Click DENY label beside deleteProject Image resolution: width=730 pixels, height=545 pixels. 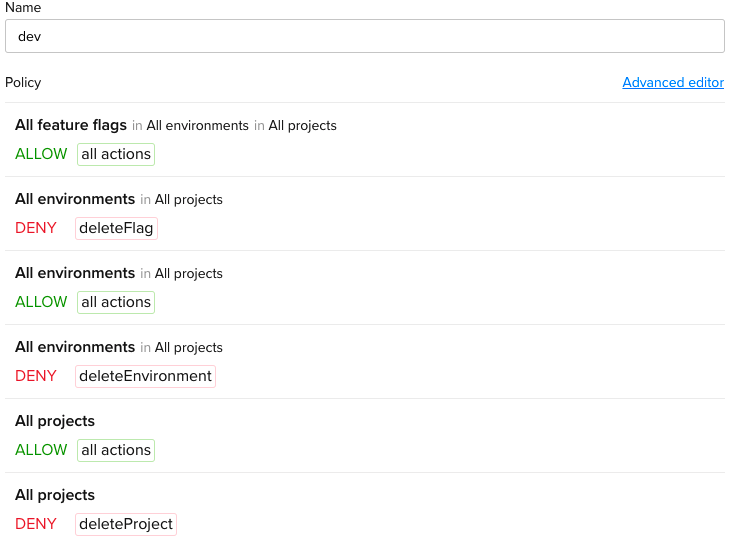click(36, 524)
